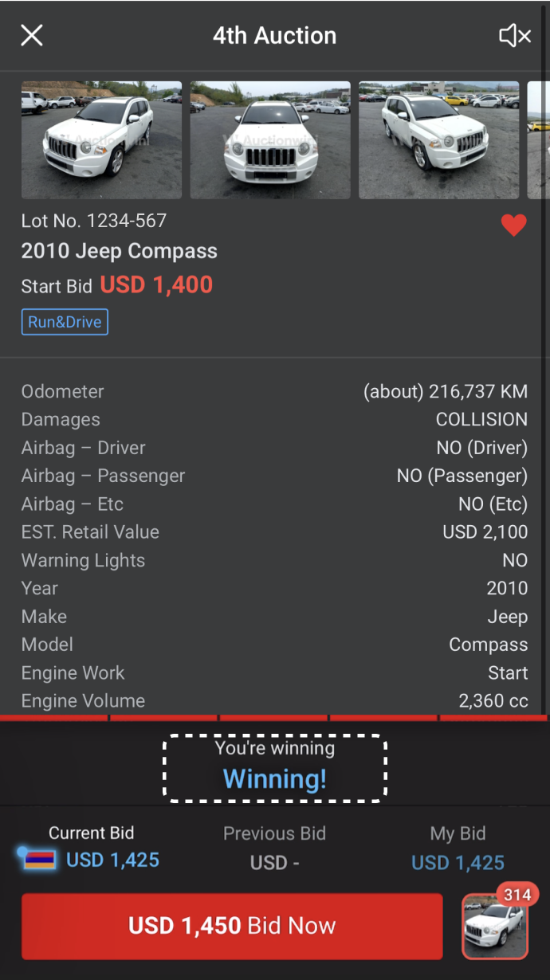The height and width of the screenshot is (980, 550).
Task: Tap the Armenian flag bidder icon
Action: tap(39, 860)
